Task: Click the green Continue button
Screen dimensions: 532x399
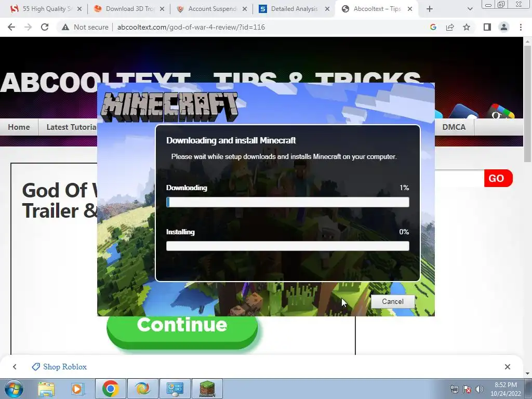Action: click(x=182, y=331)
